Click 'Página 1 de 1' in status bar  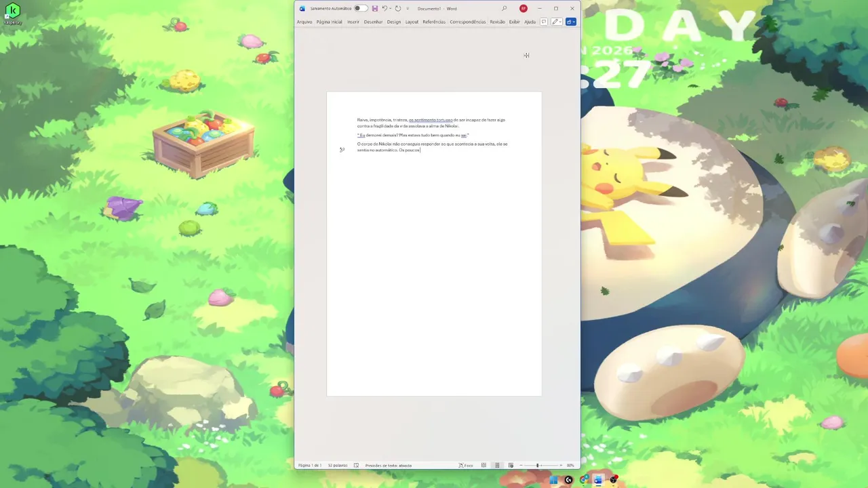pyautogui.click(x=310, y=466)
